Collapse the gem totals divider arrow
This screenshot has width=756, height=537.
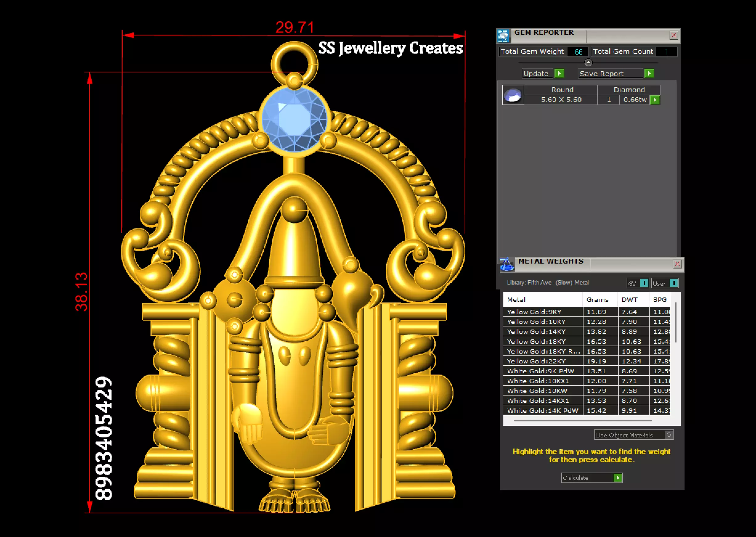588,63
